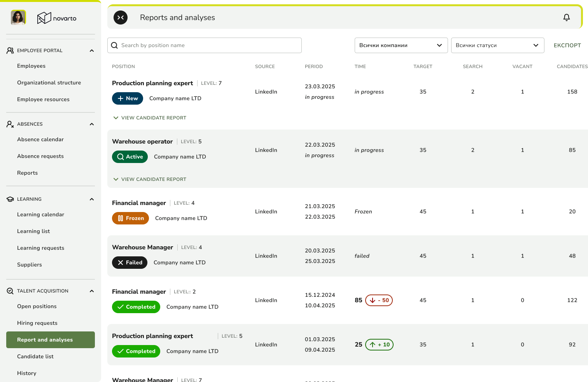This screenshot has height=382, width=588.
Task: Click Completed badge for Production planning expert level 5
Action: (136, 351)
